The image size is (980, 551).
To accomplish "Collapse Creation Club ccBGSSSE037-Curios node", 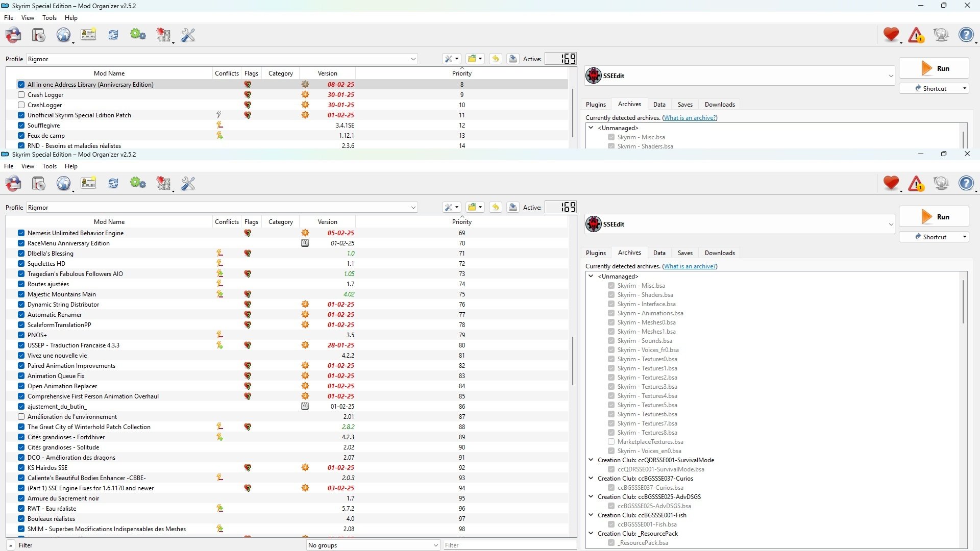I will point(591,478).
